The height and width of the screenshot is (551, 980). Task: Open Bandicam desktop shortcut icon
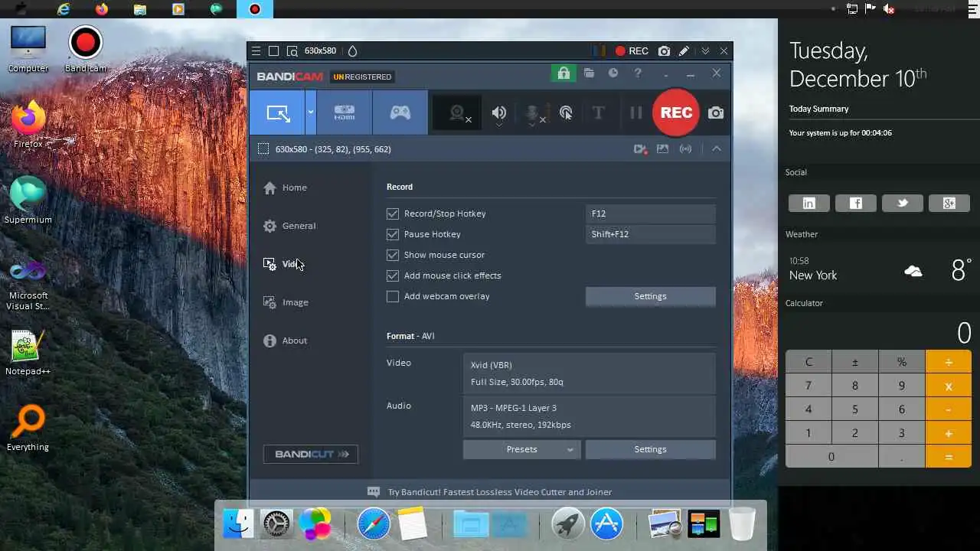pyautogui.click(x=85, y=50)
